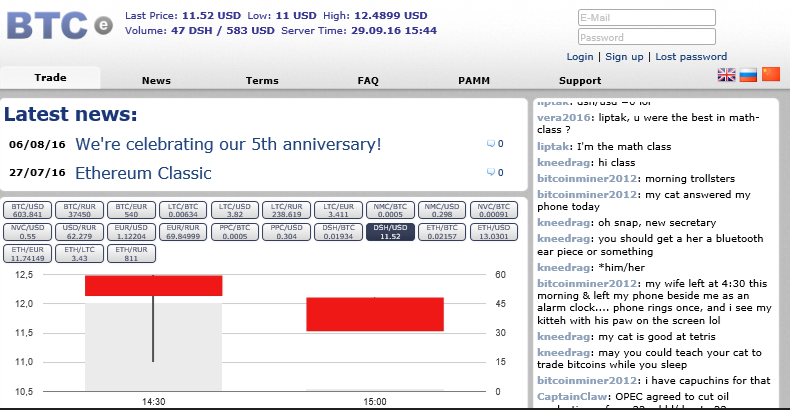Open the Ethereum Classic news item

tap(143, 173)
